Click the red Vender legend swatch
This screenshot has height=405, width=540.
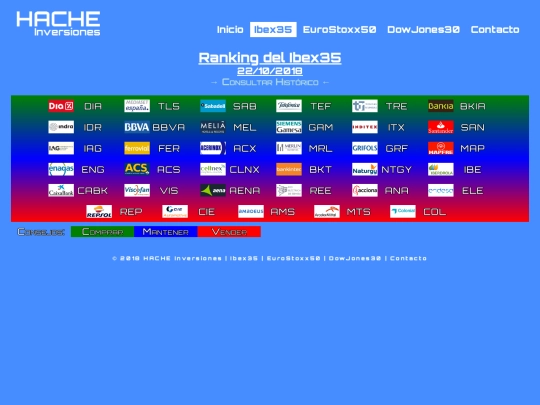click(229, 232)
